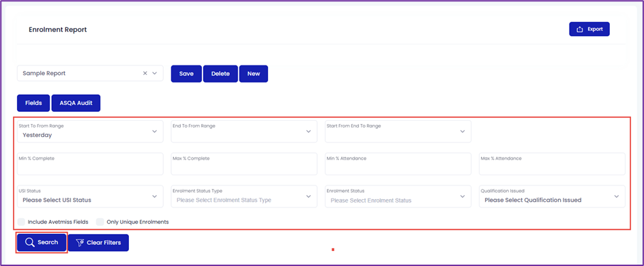Focus the Max % Complete field

(244, 164)
